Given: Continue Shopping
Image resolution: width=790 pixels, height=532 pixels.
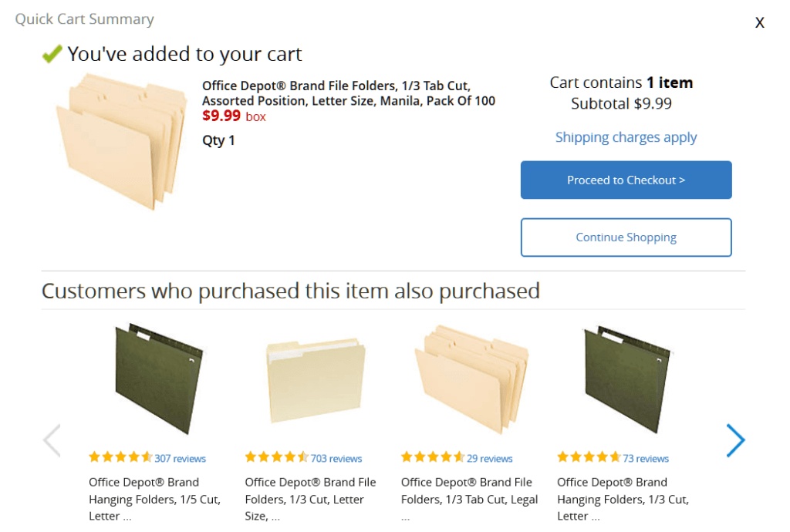Looking at the screenshot, I should tap(626, 237).
